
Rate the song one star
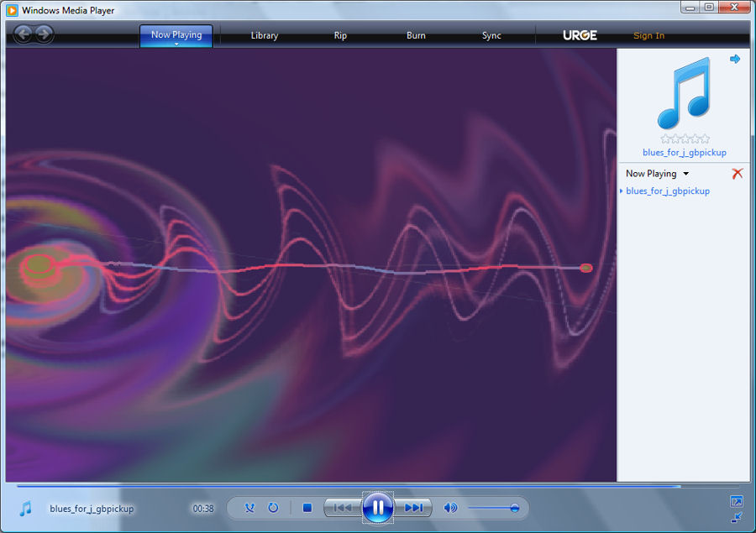[x=666, y=139]
